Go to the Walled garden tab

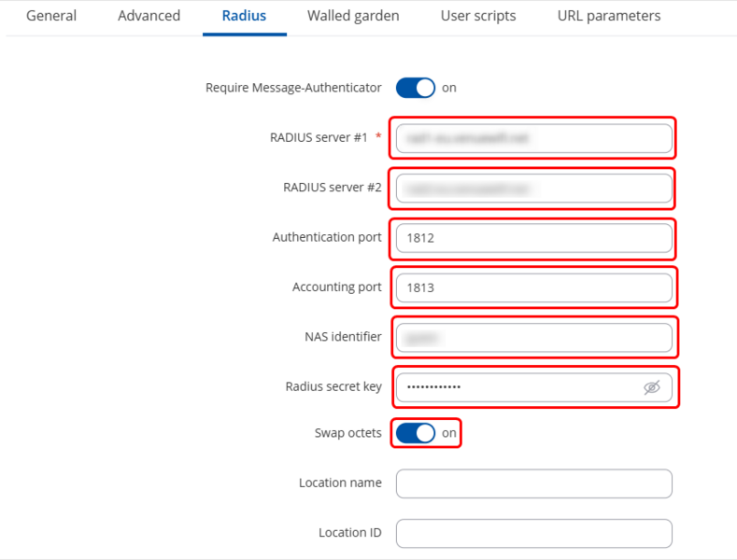tap(353, 16)
